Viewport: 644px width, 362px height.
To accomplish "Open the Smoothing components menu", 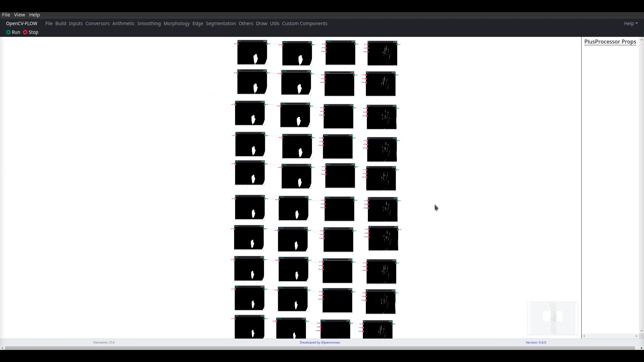I will coord(149,23).
